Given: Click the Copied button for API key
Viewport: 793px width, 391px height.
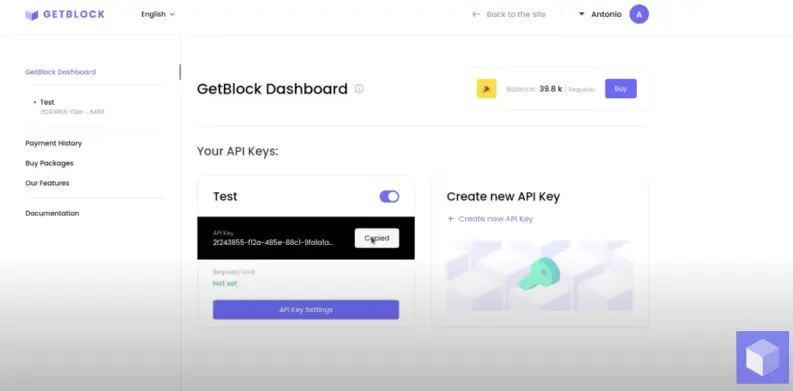Looking at the screenshot, I should click(377, 238).
